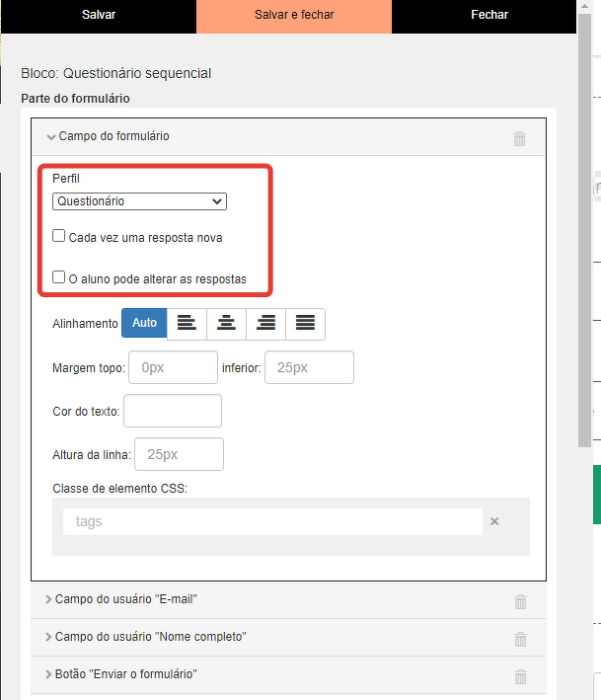Click the Salvar button
The width and height of the screenshot is (601, 700).
pos(99,16)
